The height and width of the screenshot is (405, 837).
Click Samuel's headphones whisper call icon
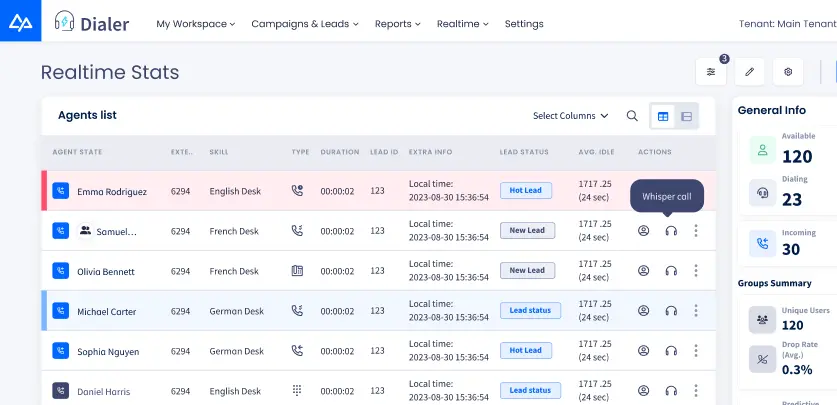671,231
